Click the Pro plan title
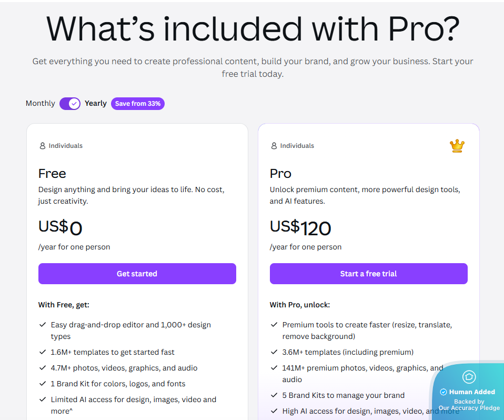 point(280,174)
